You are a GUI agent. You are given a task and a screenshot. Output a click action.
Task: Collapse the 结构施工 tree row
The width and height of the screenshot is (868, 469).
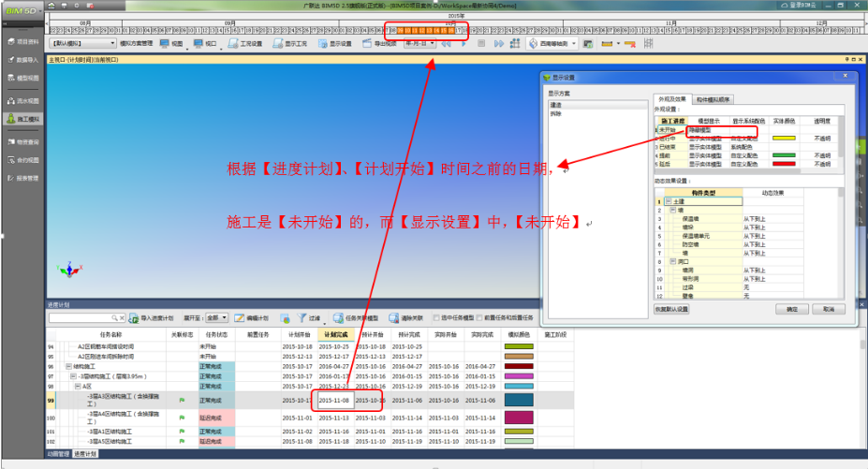pyautogui.click(x=68, y=366)
